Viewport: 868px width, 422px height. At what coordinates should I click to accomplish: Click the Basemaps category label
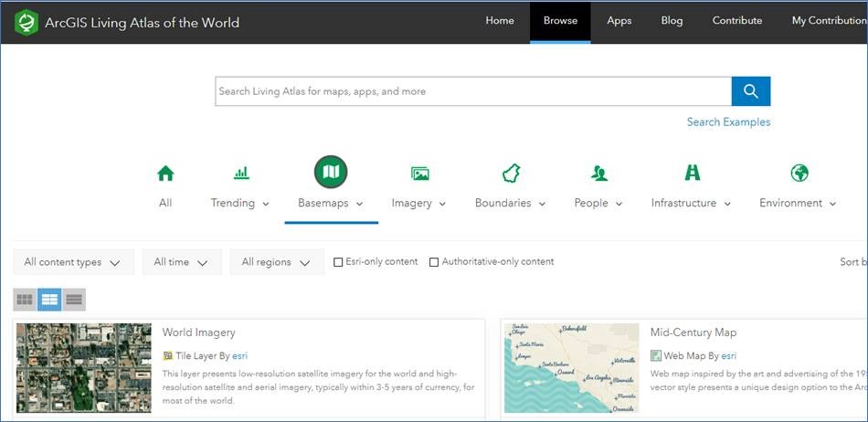(x=323, y=203)
